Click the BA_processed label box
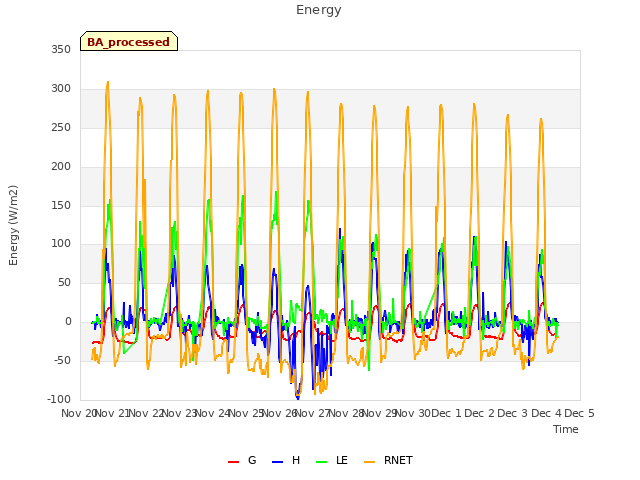Viewport: 640px width, 480px height. click(x=129, y=41)
